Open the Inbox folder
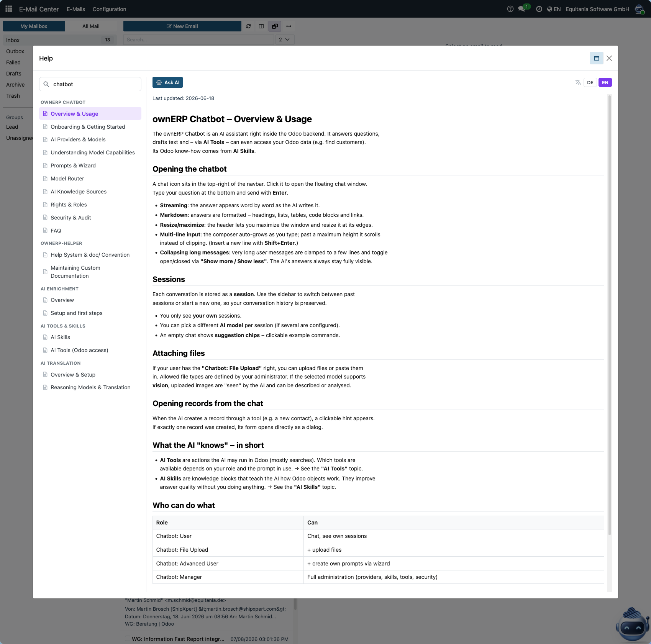Viewport: 651px width, 644px height. (x=59, y=40)
